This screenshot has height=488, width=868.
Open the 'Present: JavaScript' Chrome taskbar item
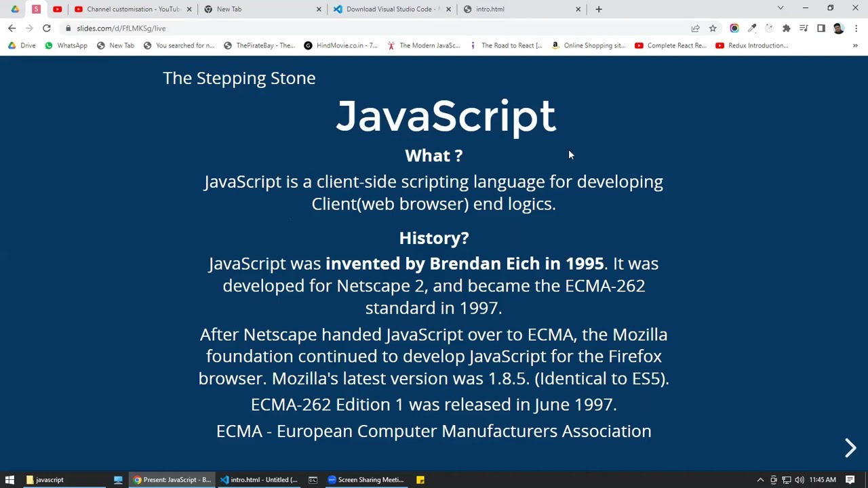pos(172,480)
